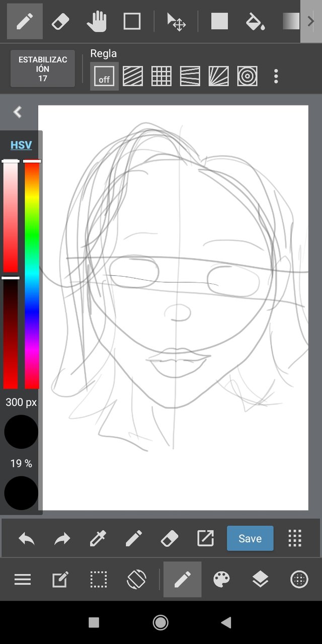
Task: Enable the parallel lines ruler
Action: pyautogui.click(x=133, y=76)
